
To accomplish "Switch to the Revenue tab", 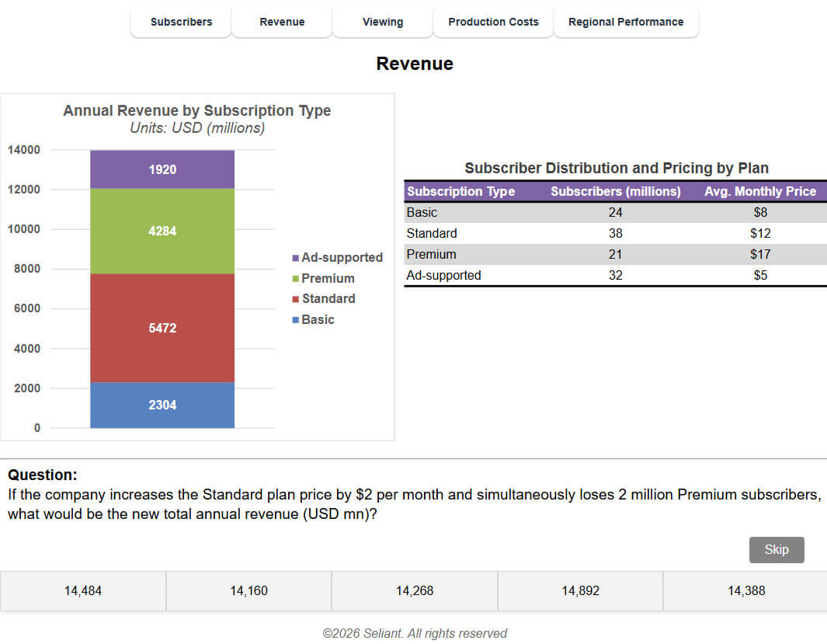I will click(282, 22).
